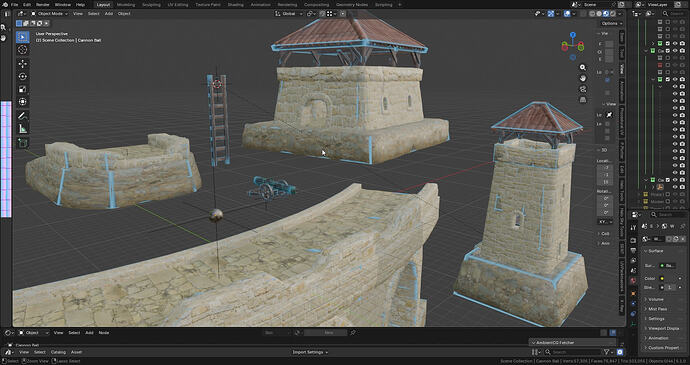Image resolution: width=690 pixels, height=365 pixels.
Task: Expand the Mist Pass panel
Action: (x=657, y=309)
